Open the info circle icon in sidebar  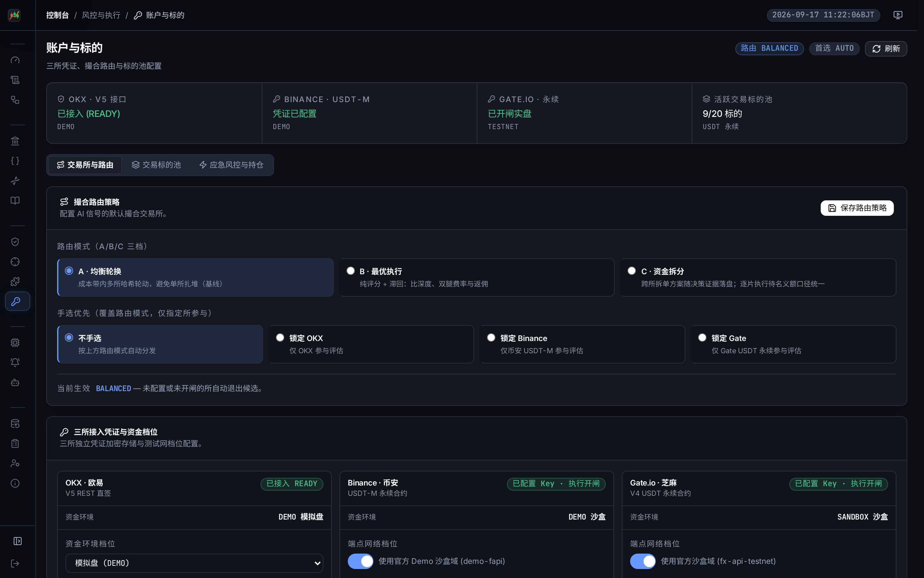tap(15, 483)
